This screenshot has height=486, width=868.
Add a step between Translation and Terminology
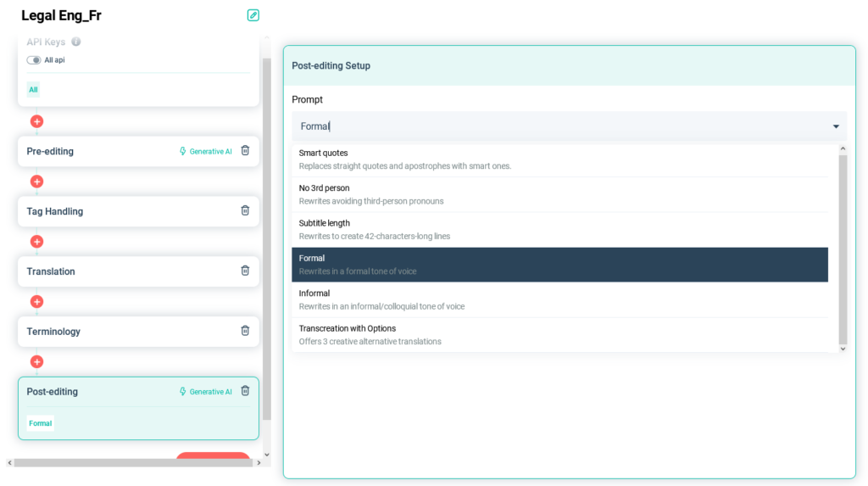(x=36, y=302)
